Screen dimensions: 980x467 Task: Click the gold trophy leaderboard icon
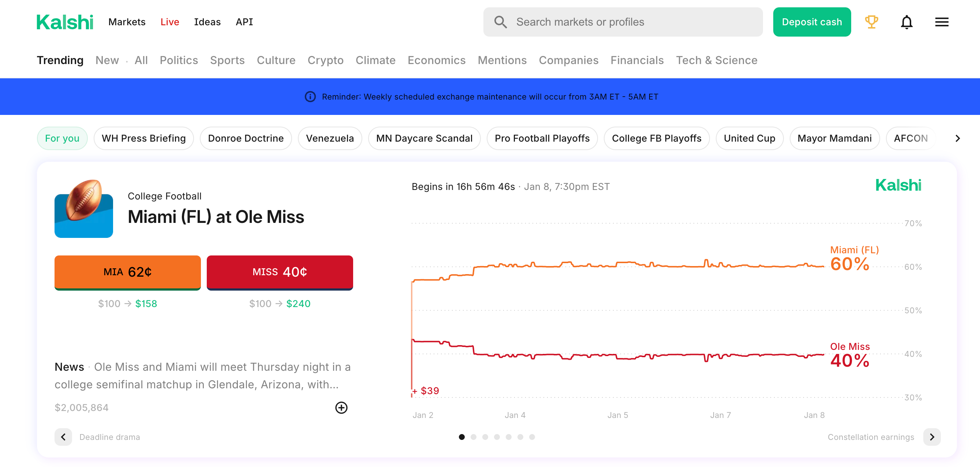point(871,22)
